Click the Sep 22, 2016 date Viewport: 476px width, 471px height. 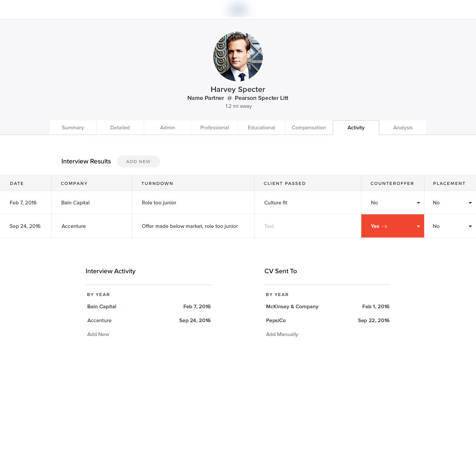point(374,321)
